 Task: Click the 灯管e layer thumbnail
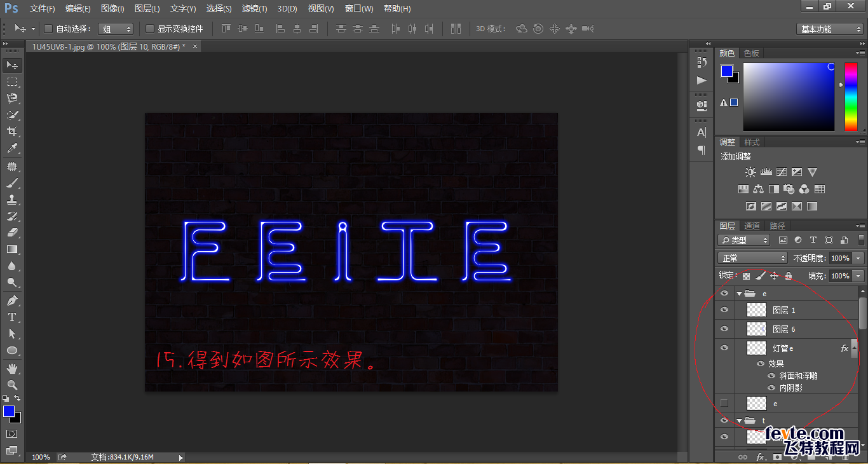click(x=756, y=348)
